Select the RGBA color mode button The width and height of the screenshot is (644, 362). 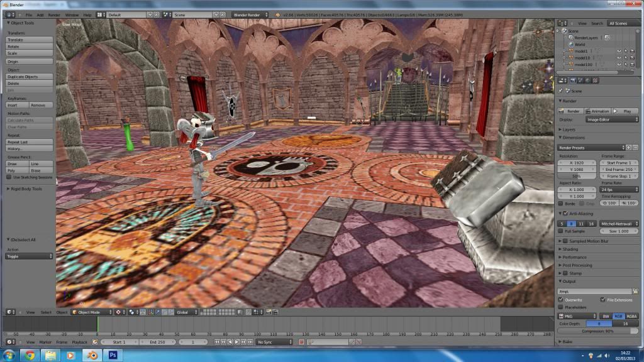click(x=631, y=316)
